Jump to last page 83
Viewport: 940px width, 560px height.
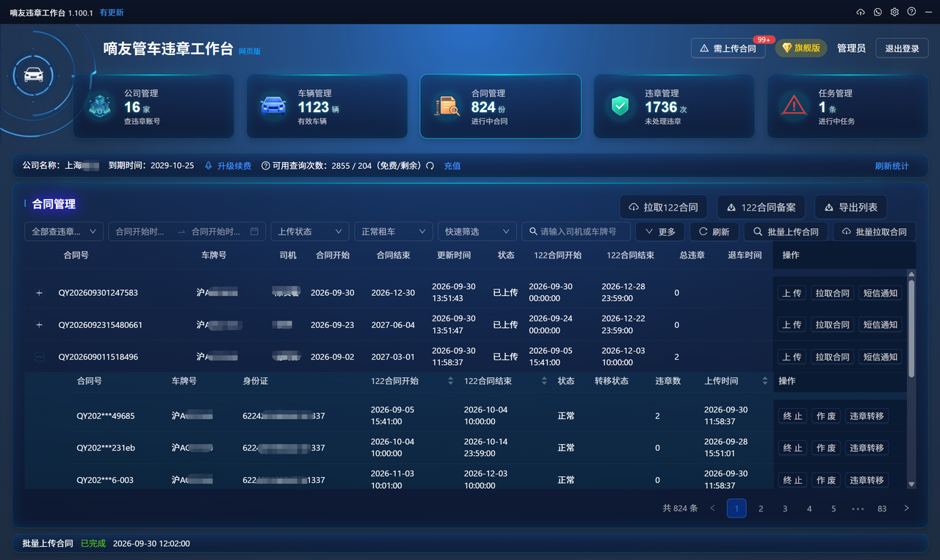click(882, 508)
